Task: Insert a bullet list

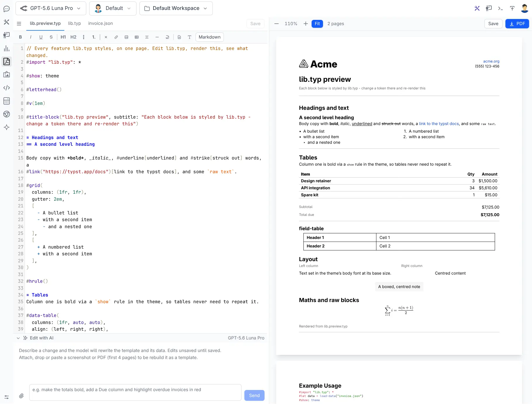Action: pyautogui.click(x=84, y=37)
